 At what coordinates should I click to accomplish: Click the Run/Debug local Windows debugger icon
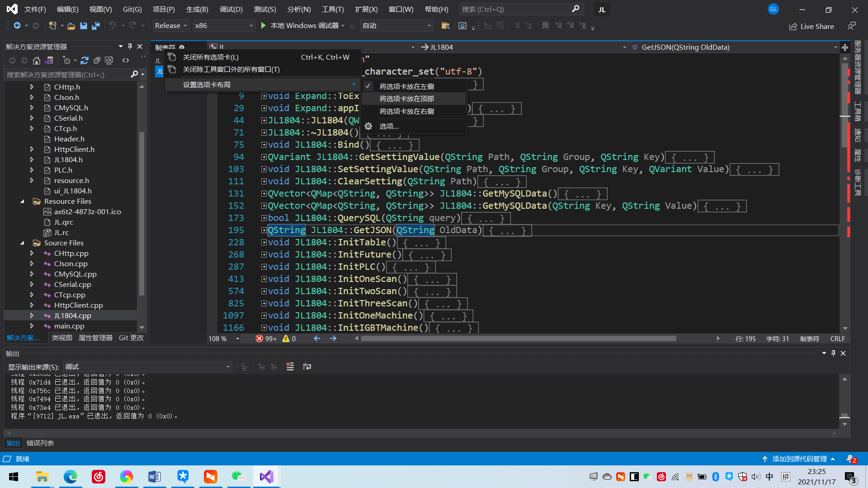pos(264,26)
